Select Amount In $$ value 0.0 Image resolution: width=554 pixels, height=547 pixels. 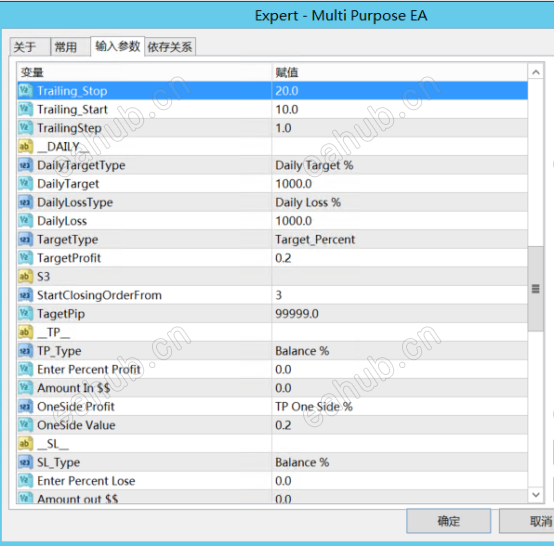click(400, 388)
